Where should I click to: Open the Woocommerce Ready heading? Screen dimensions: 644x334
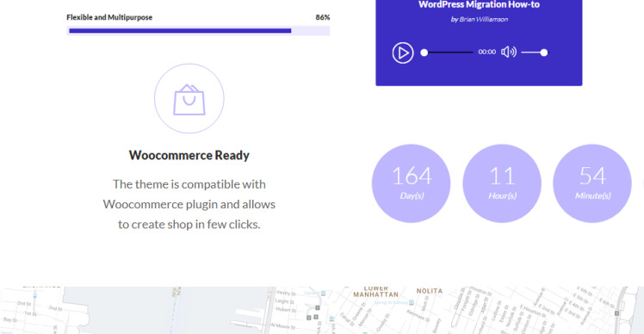click(189, 155)
